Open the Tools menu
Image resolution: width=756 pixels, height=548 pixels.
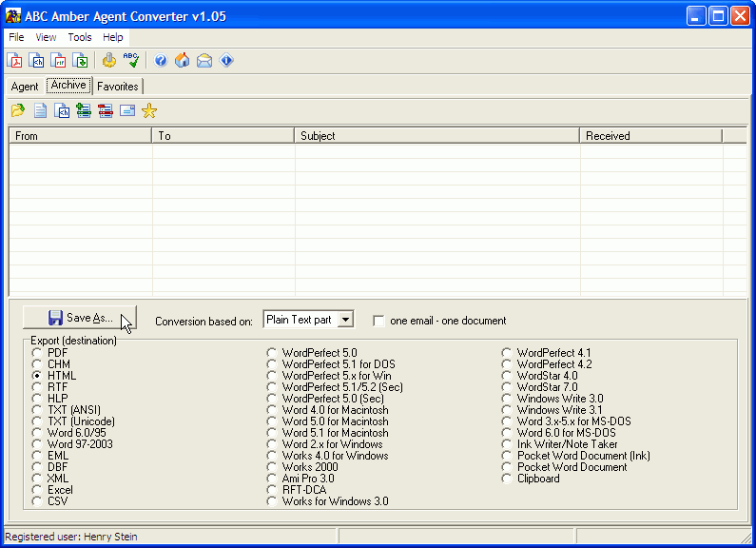point(80,37)
